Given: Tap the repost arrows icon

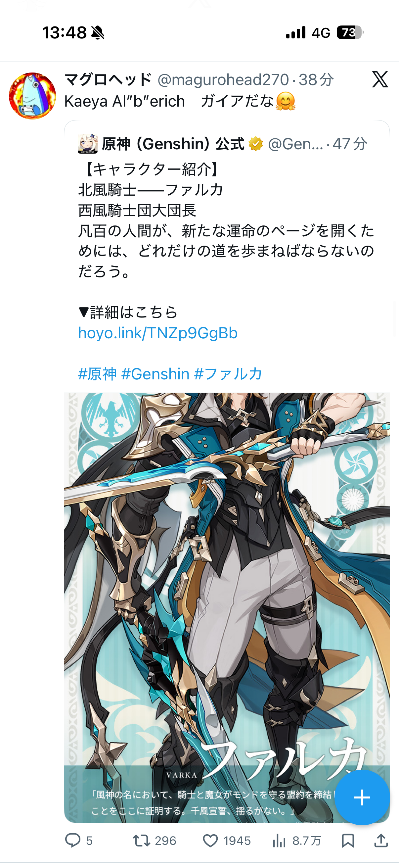Looking at the screenshot, I should [x=141, y=841].
